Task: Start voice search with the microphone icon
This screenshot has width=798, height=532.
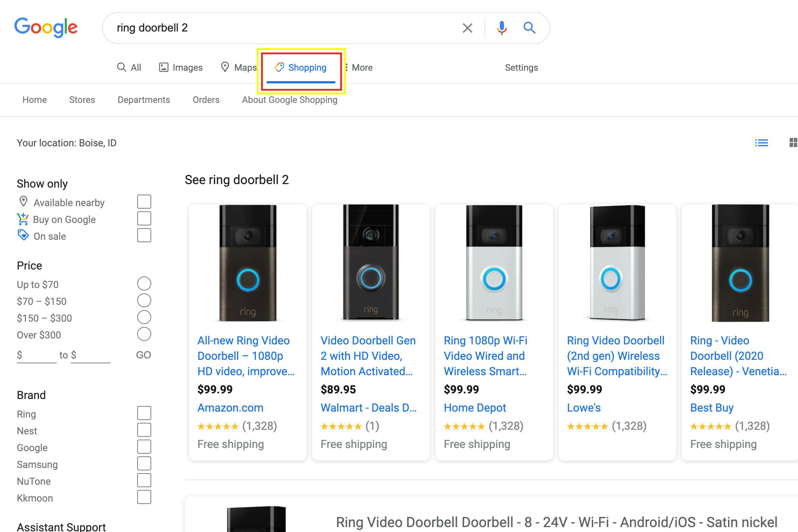Action: (x=502, y=28)
